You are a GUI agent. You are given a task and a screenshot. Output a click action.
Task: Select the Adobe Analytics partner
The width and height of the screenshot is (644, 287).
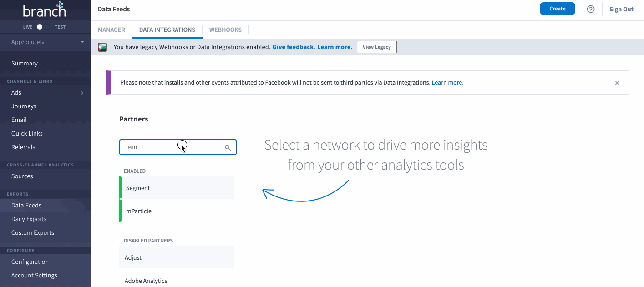[x=177, y=281]
